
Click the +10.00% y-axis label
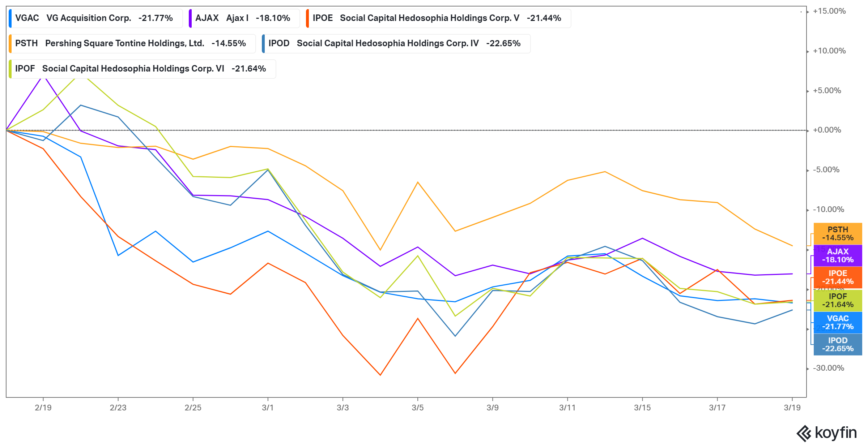coord(829,51)
